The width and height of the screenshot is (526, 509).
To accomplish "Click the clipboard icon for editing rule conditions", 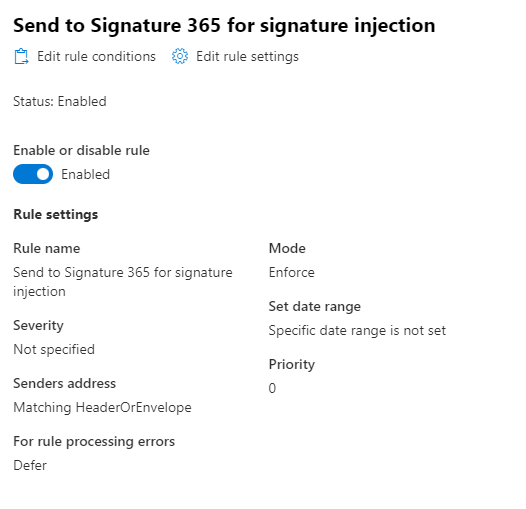I will coord(21,56).
